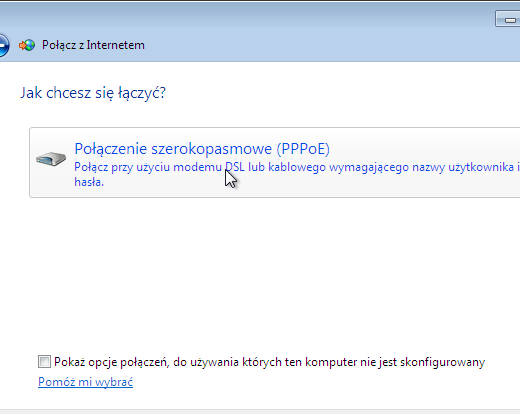Choose Połączenie szerokopasmowe (PPPoE) title

point(202,149)
